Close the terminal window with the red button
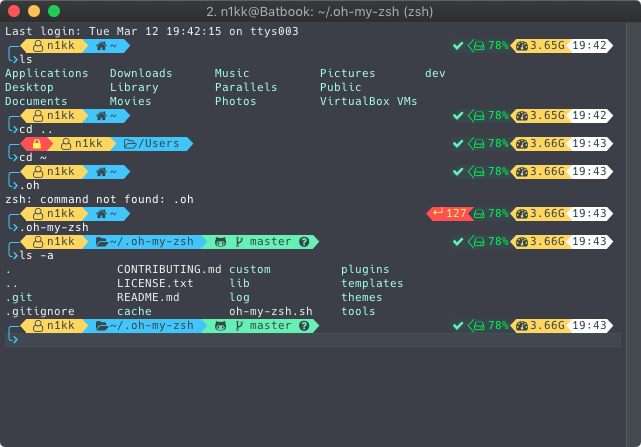 (14, 11)
